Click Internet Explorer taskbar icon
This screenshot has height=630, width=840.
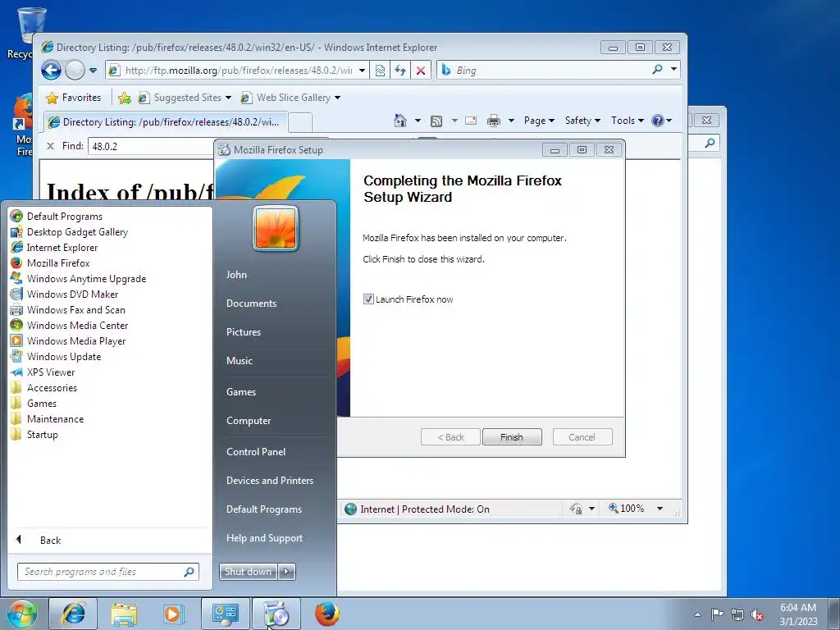click(x=73, y=614)
